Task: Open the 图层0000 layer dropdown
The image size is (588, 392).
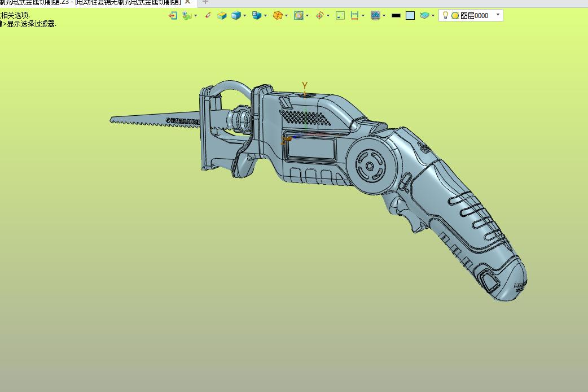Action: point(498,15)
